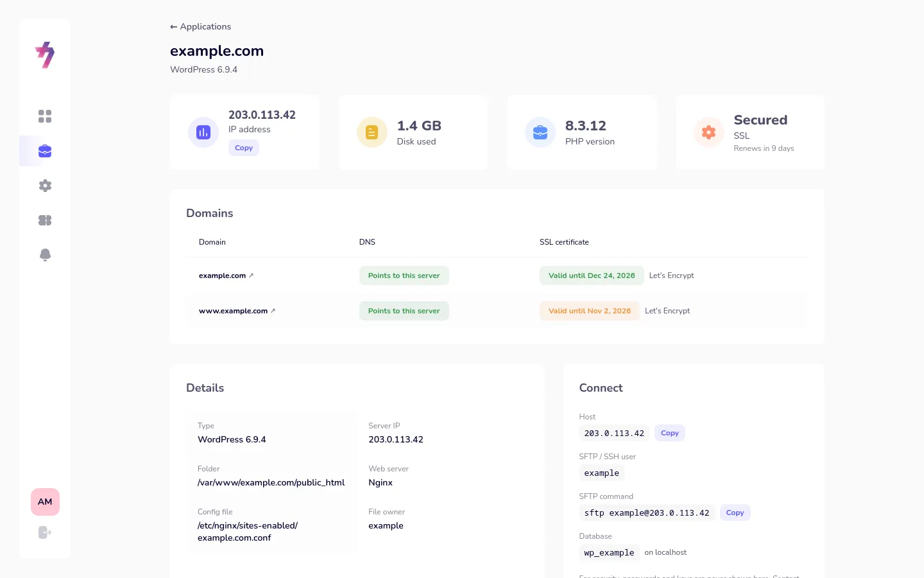924x578 pixels.
Task: Copy the SFTP command
Action: [735, 512]
